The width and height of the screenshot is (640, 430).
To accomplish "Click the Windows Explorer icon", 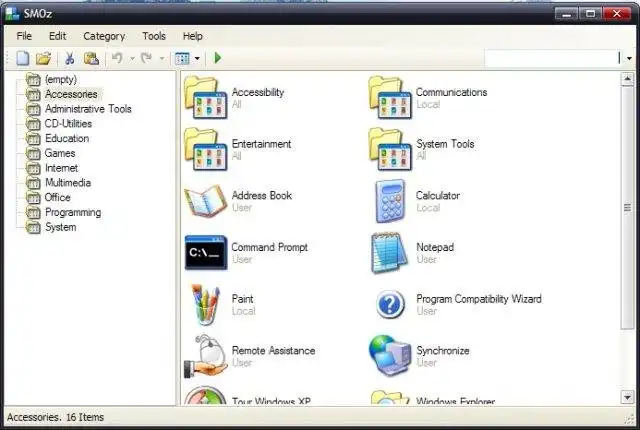I will click(390, 397).
